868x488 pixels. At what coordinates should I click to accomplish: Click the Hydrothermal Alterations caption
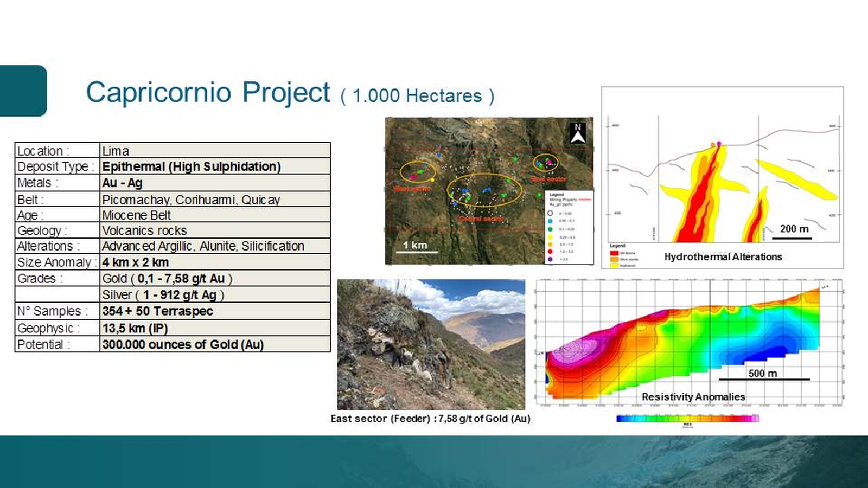(x=723, y=257)
